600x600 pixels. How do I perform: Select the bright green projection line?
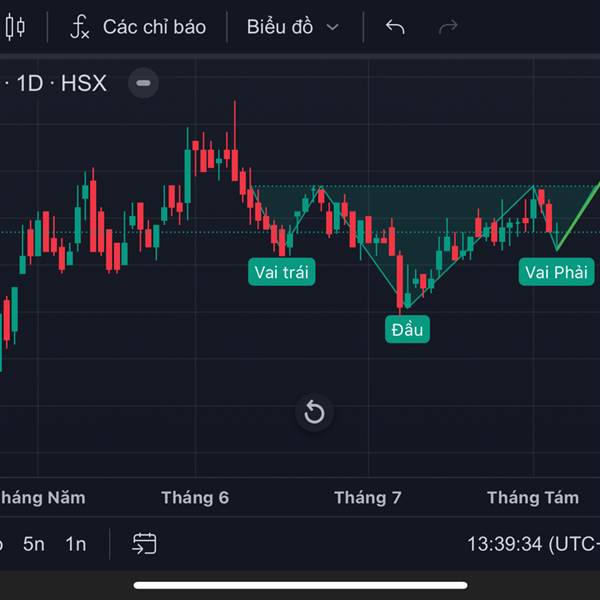pos(578,217)
